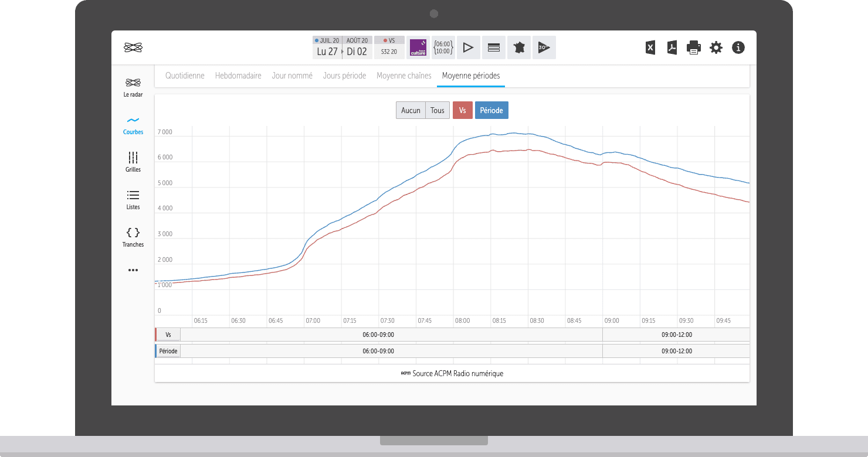Select the Grilles sidebar icon
This screenshot has width=868, height=457.
click(x=133, y=162)
